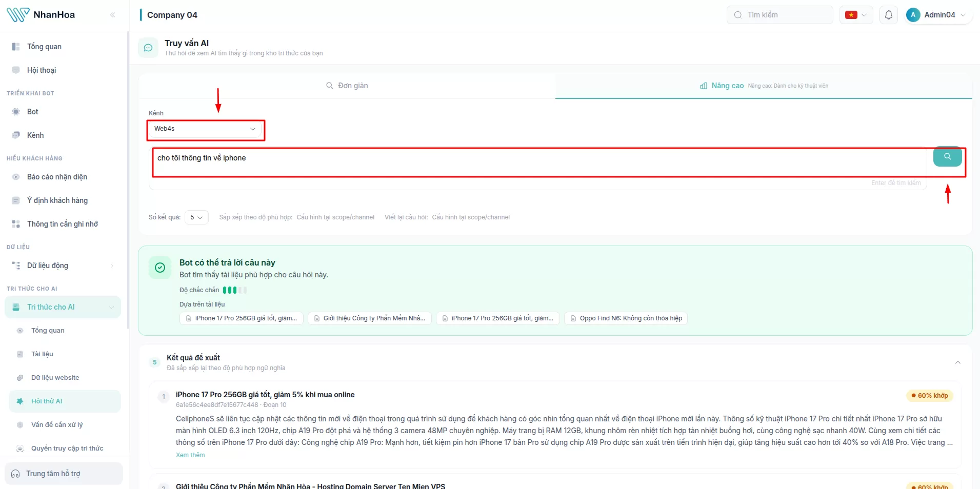Open the second iPhone 17 Pro document chip

coord(498,318)
